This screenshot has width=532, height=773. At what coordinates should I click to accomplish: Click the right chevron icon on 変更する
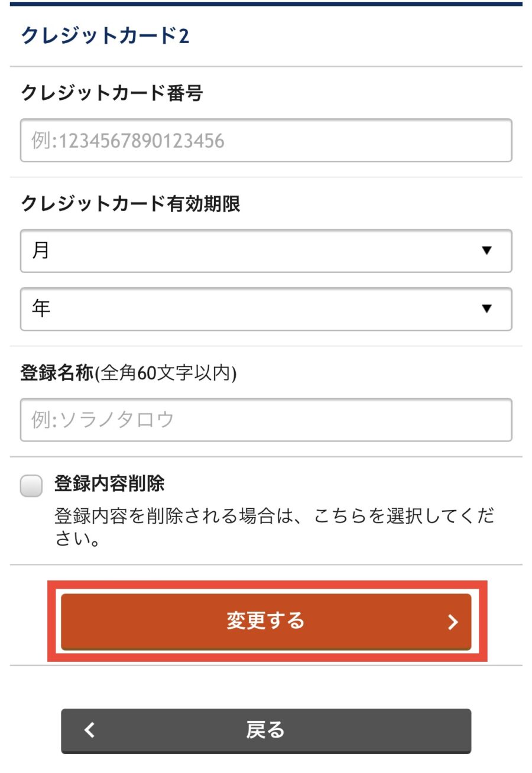[453, 622]
